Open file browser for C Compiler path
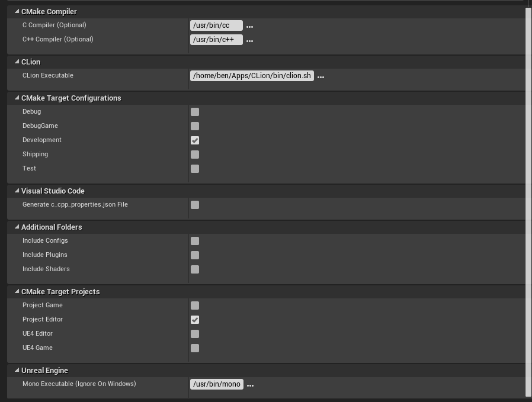 (x=250, y=25)
